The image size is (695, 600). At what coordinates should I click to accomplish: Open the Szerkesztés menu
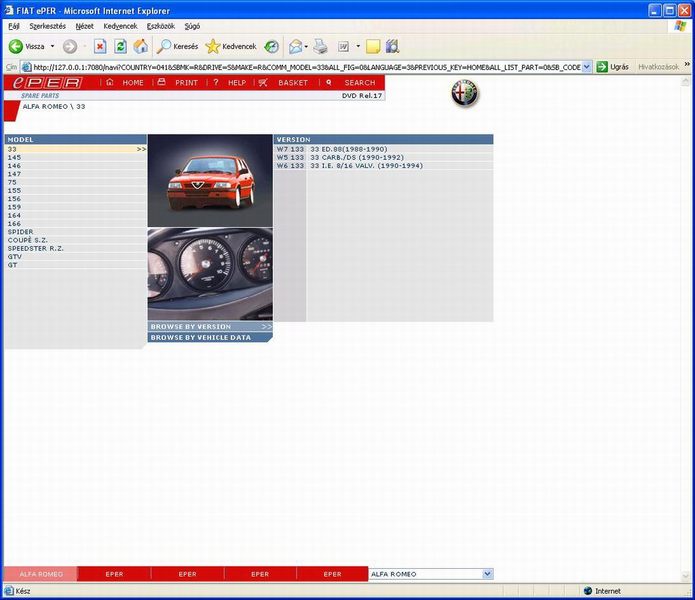click(47, 26)
